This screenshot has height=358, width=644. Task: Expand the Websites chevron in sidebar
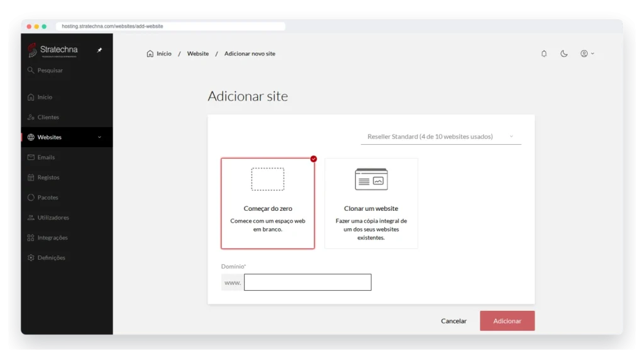pos(99,137)
